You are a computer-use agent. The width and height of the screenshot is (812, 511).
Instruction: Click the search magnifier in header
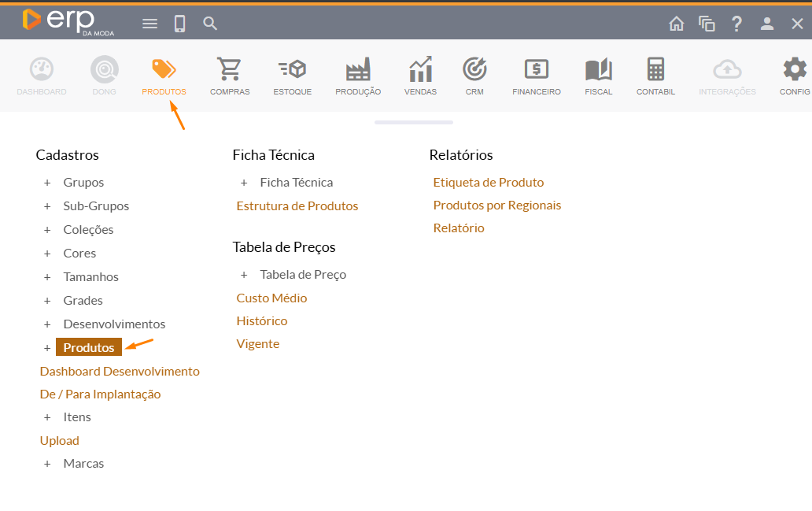(210, 24)
